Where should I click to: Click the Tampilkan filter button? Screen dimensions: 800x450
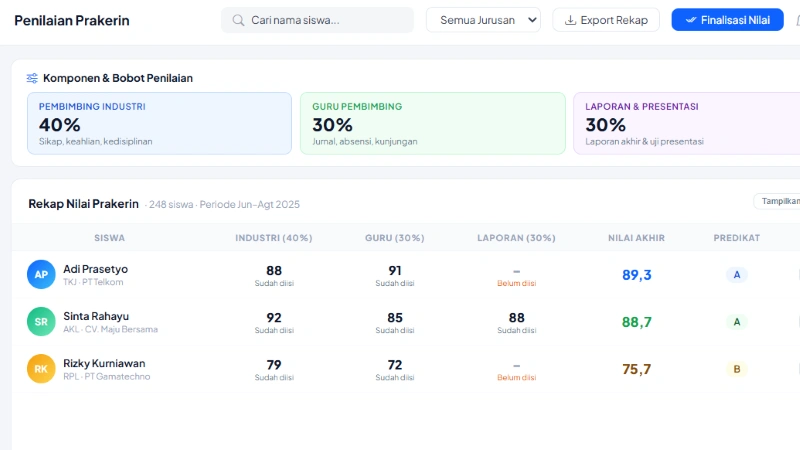(x=778, y=201)
